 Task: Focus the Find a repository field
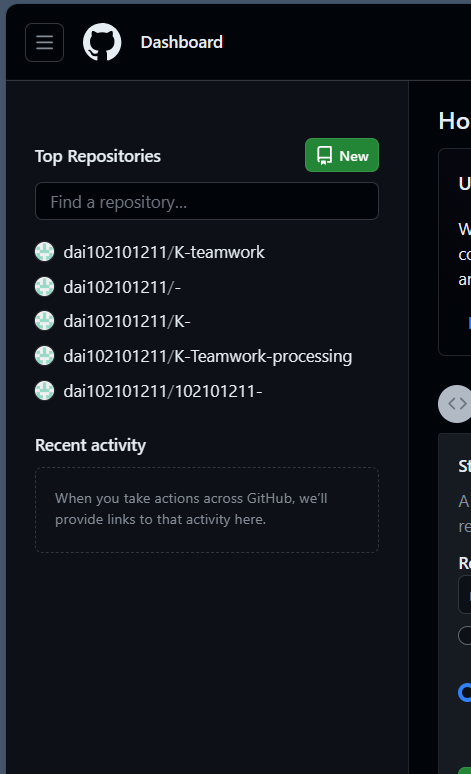(x=207, y=201)
